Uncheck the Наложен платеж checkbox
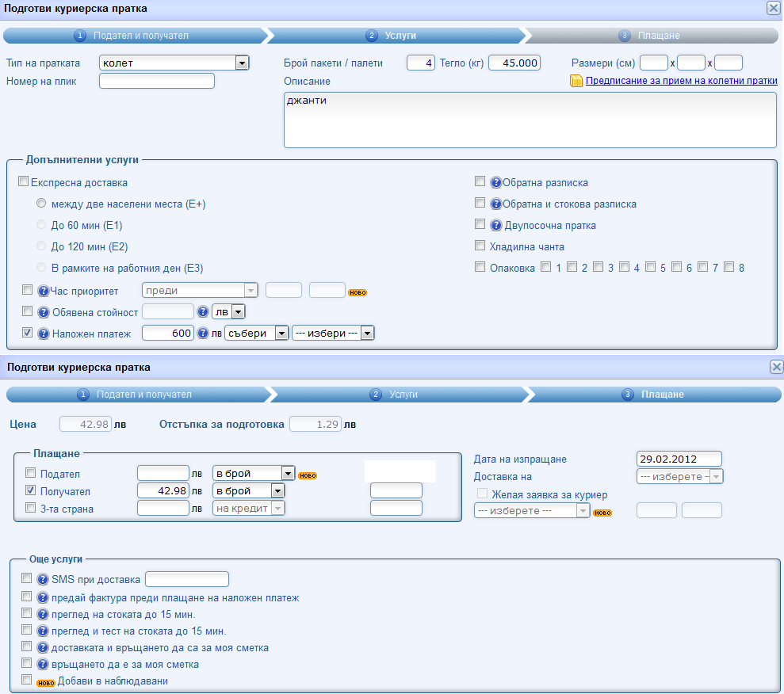Screen dimensions: 784x694 point(28,334)
